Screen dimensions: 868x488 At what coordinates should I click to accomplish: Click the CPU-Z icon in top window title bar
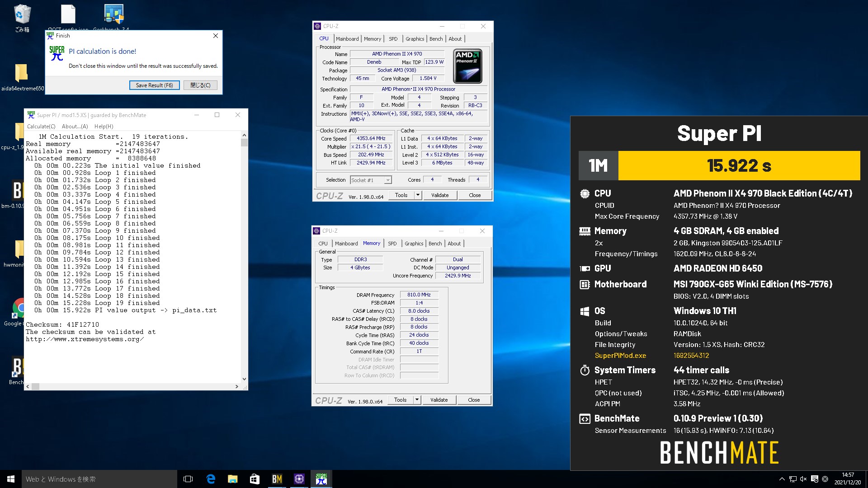click(317, 26)
